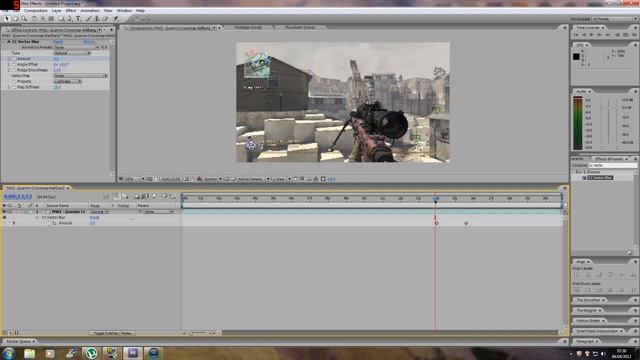The height and width of the screenshot is (360, 640).
Task: Expand the Ridge Smoothness property
Action: tap(9, 70)
